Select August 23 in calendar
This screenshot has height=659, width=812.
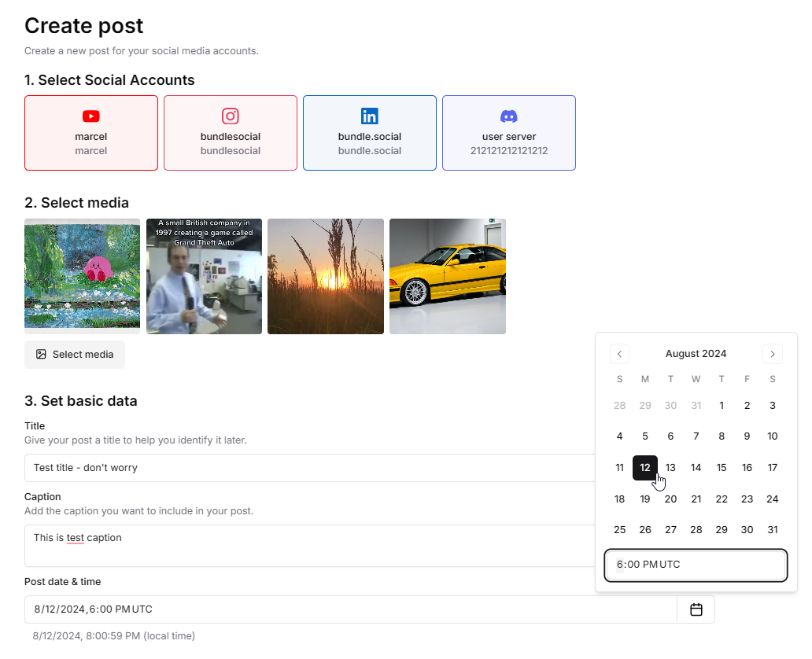[747, 499]
